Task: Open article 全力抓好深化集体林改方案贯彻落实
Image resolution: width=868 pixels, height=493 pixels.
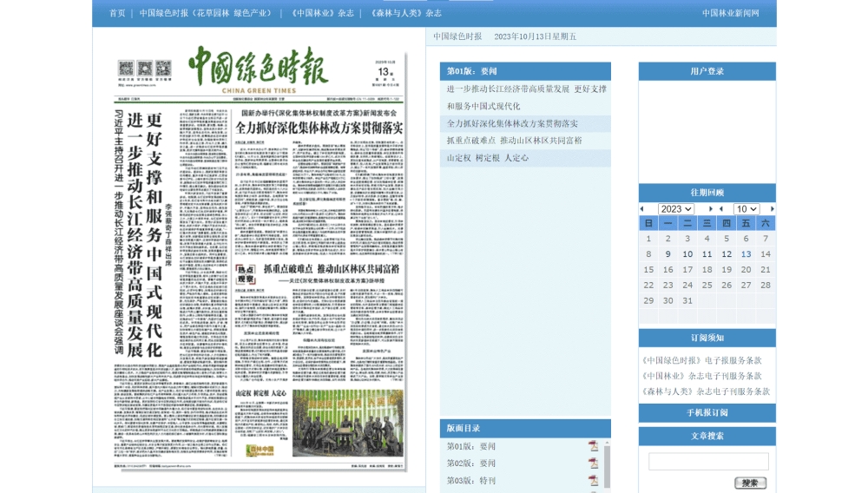Action: pyautogui.click(x=512, y=123)
